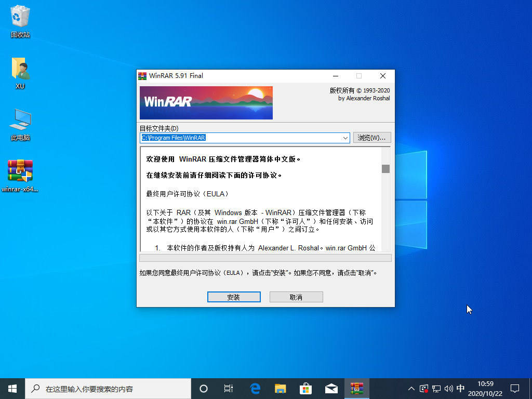532x399 pixels.
Task: Click 浏览(W) to browse for a folder
Action: [372, 138]
